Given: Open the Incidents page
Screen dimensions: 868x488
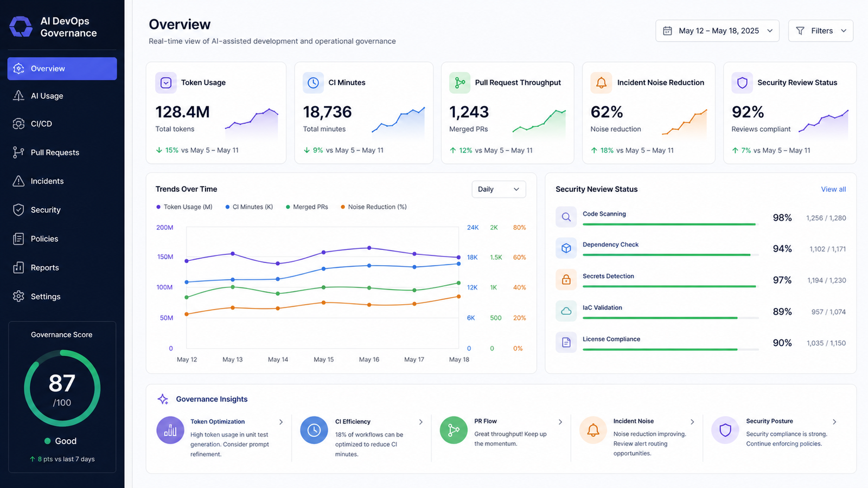Looking at the screenshot, I should (x=62, y=181).
